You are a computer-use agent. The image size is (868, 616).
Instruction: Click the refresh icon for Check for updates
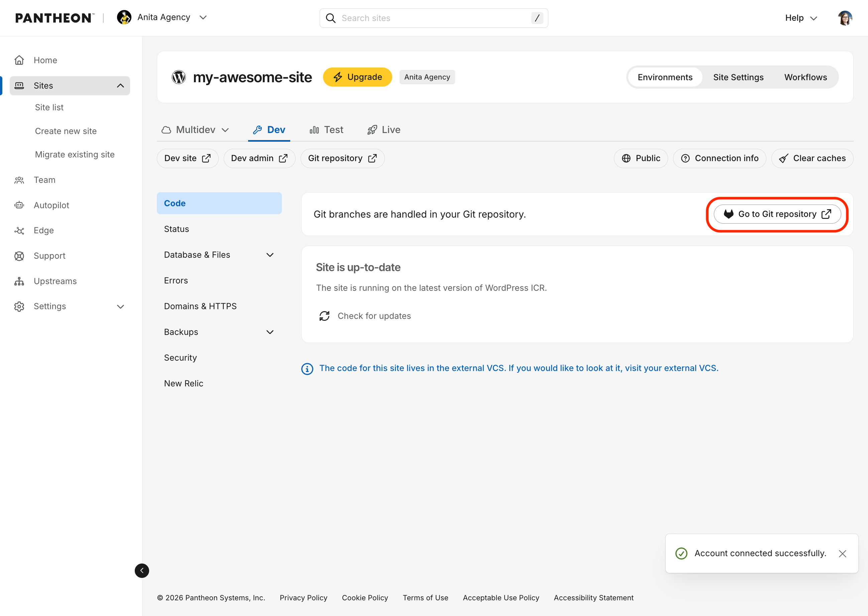(324, 316)
